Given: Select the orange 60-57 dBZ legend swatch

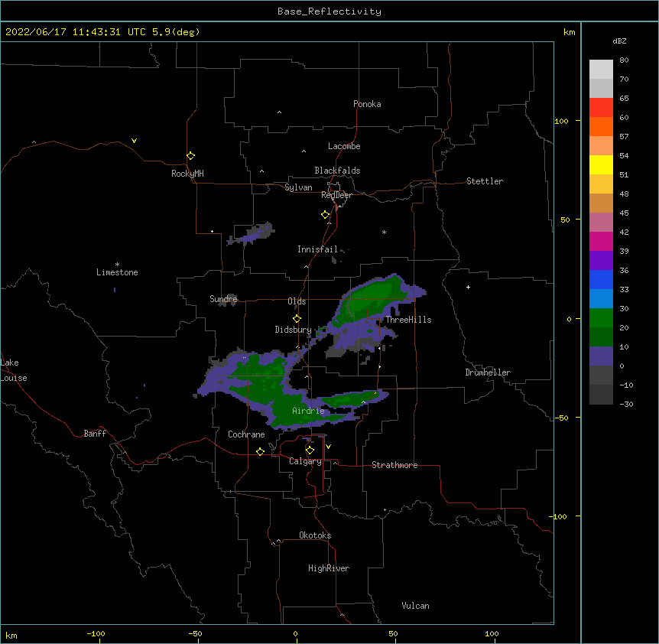Looking at the screenshot, I should [601, 126].
